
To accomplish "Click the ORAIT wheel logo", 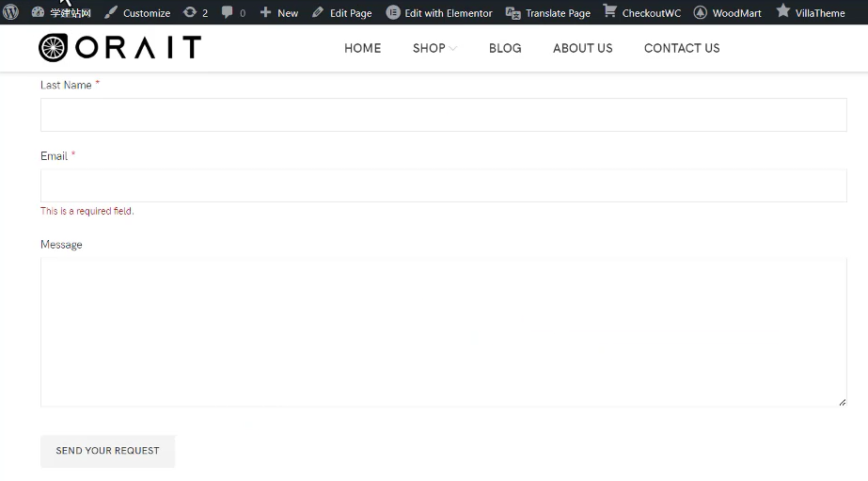I will click(x=54, y=48).
